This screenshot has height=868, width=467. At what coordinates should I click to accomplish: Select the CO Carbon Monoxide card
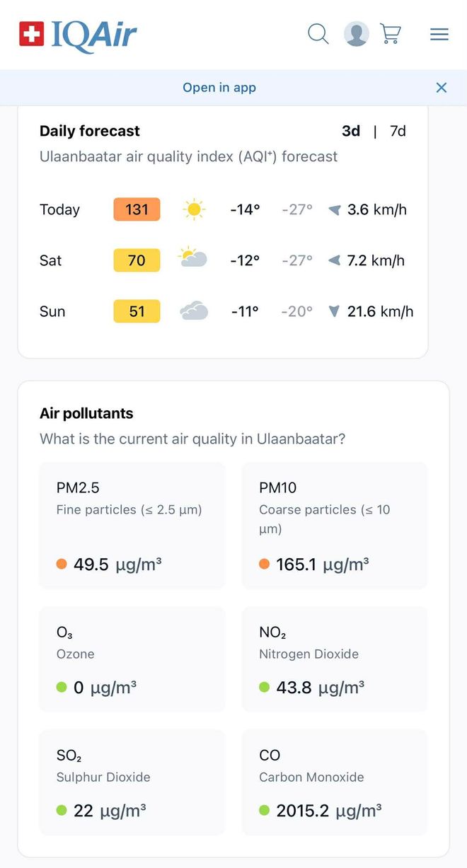[335, 782]
